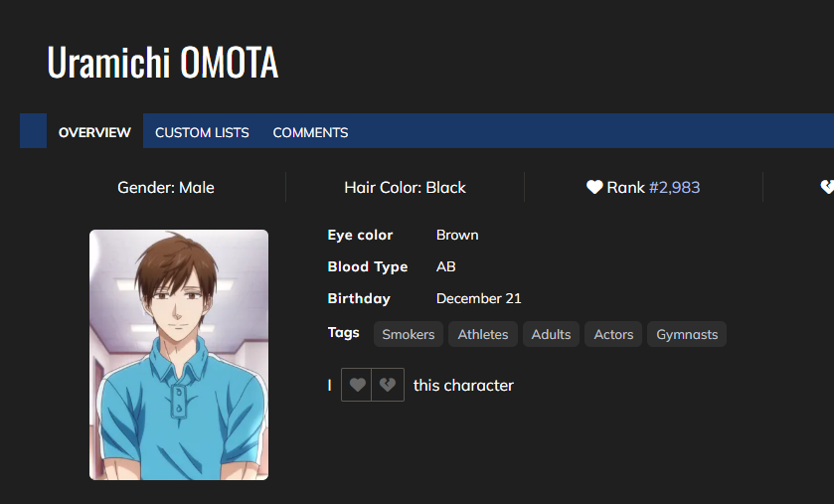Go to the Comments tab

pos(310,132)
